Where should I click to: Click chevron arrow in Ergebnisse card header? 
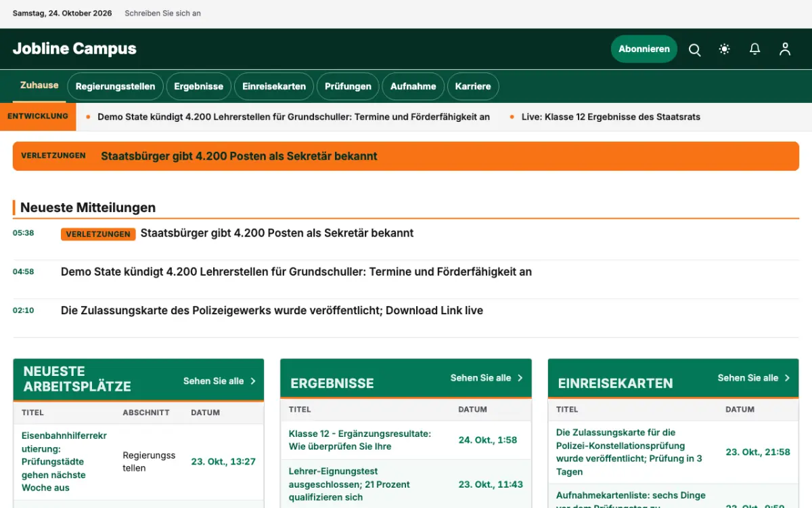[520, 378]
